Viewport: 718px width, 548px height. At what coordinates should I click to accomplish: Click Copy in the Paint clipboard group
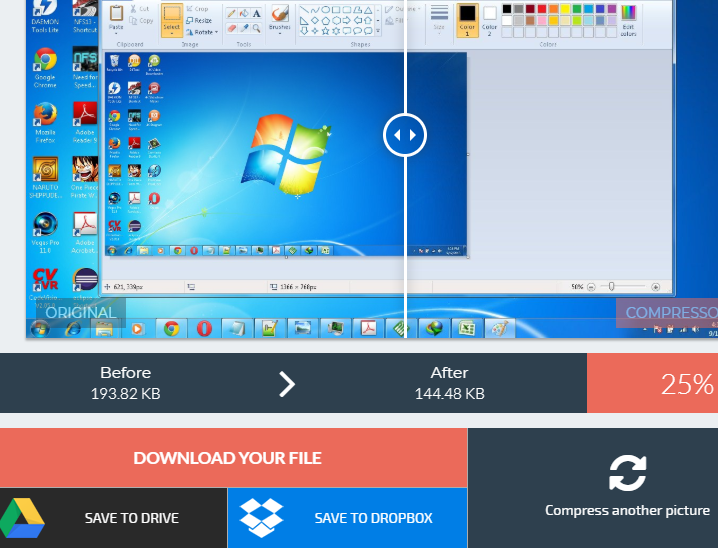click(141, 21)
